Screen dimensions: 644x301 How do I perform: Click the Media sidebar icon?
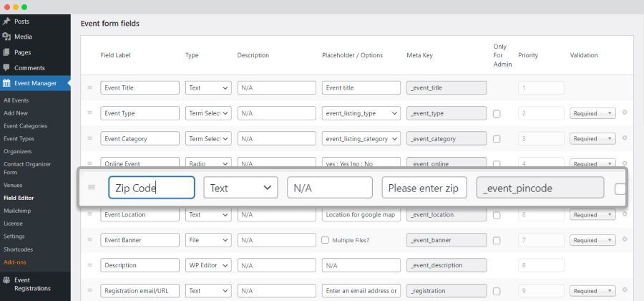(6, 37)
